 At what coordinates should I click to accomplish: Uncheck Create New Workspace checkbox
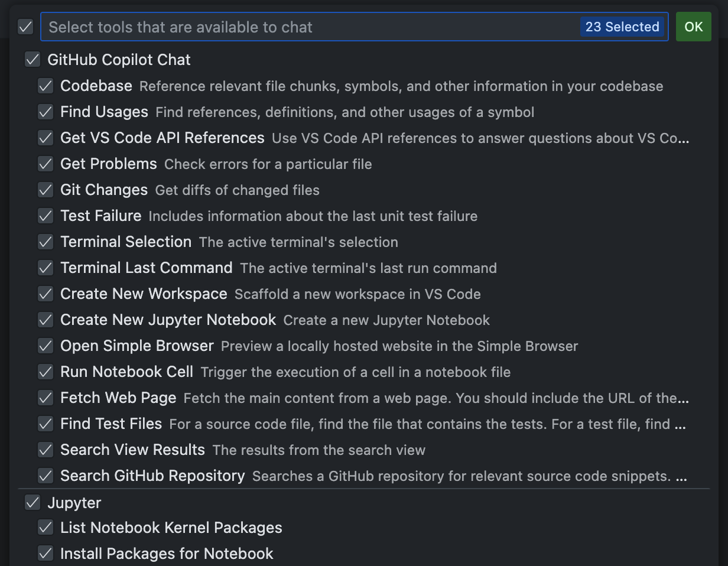coord(45,294)
